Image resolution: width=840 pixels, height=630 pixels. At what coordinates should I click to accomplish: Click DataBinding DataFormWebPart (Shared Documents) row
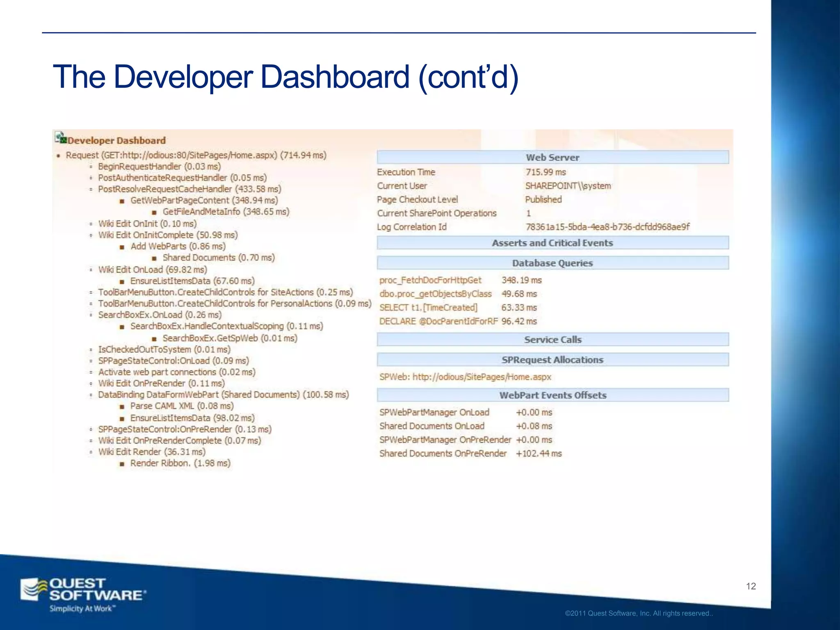click(224, 395)
